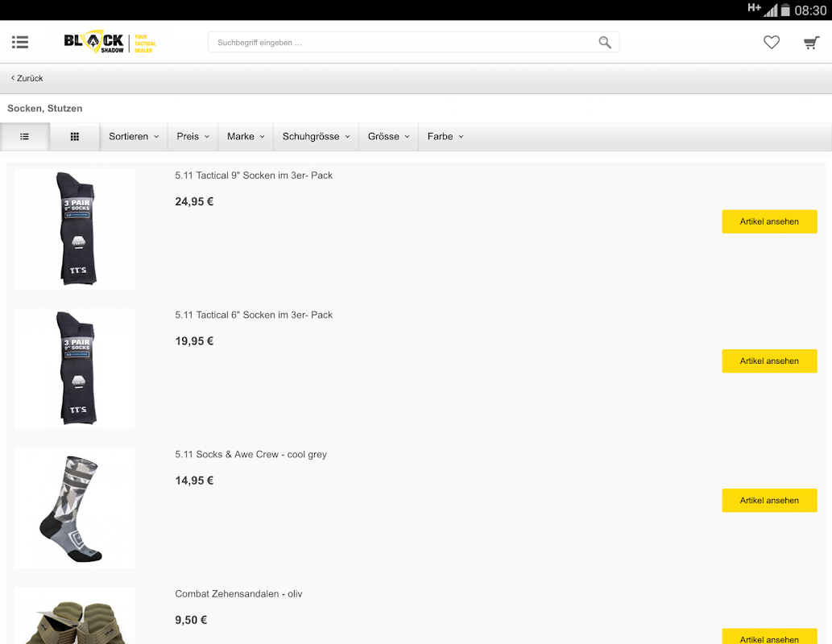
Task: Open Combat Zehensandalen oliv product image
Action: (x=75, y=616)
